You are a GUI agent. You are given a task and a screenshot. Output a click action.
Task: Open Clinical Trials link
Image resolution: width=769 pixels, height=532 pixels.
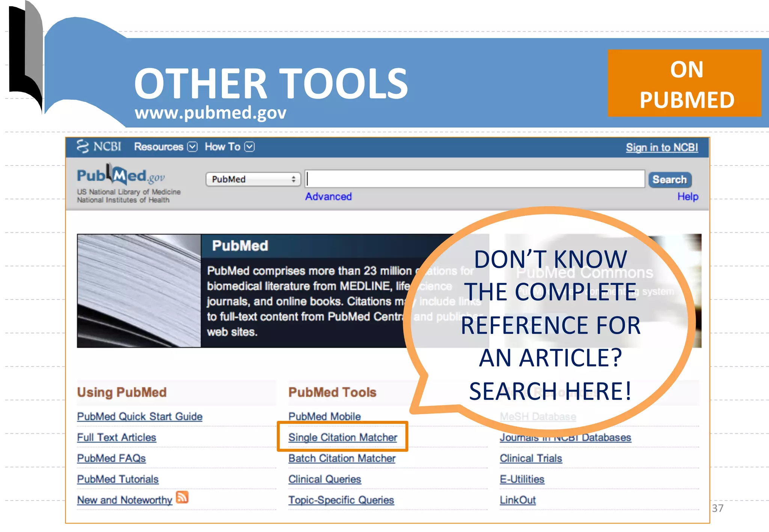point(531,458)
